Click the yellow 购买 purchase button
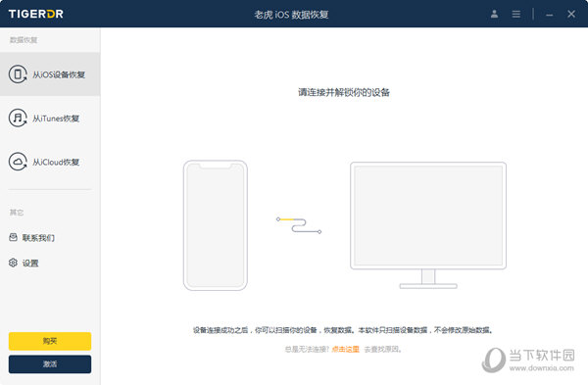The width and height of the screenshot is (588, 385). pos(50,341)
